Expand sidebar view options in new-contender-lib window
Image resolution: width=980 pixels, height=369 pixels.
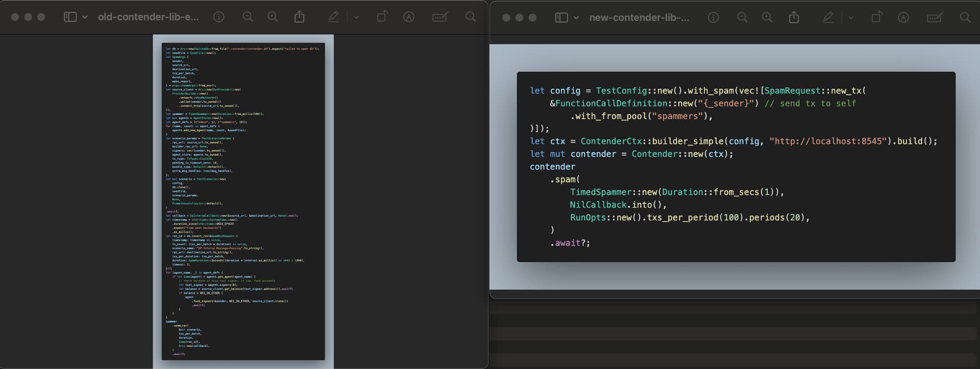click(x=576, y=17)
